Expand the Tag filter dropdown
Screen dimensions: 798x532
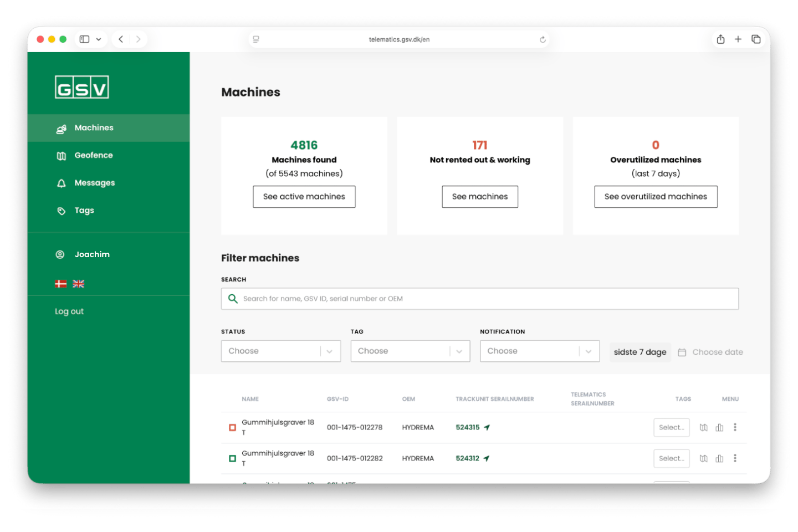[x=411, y=351]
